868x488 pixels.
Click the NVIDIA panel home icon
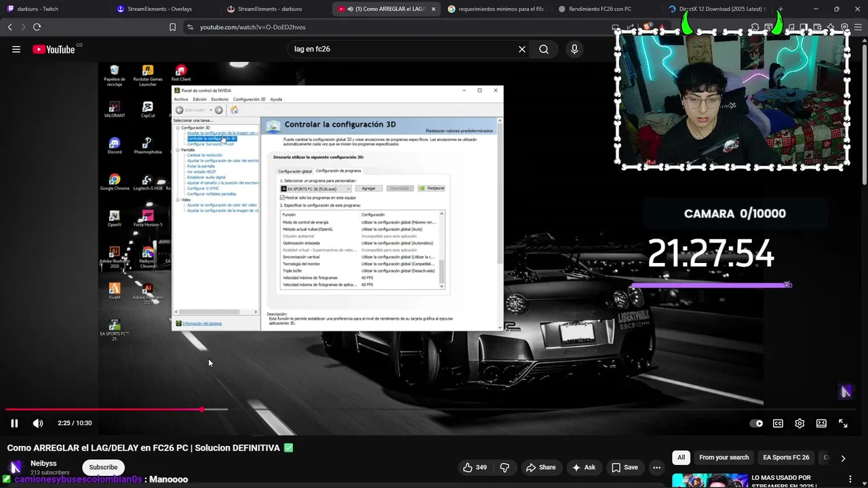[235, 110]
